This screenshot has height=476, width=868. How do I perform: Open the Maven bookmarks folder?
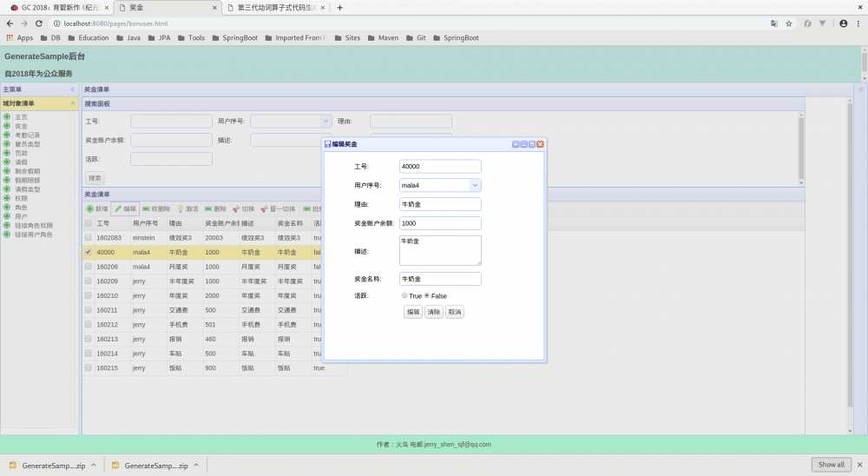coord(383,37)
